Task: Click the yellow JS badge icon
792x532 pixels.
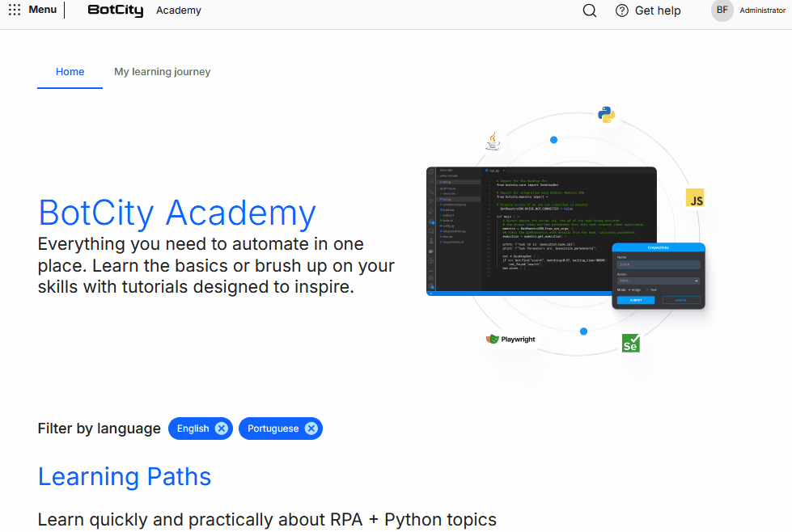Action: click(695, 197)
